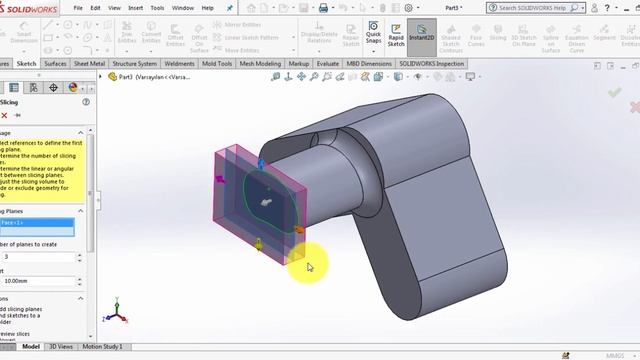Open the Quick Snaps dropdown arrow
This screenshot has height=360, width=640.
pyautogui.click(x=373, y=51)
